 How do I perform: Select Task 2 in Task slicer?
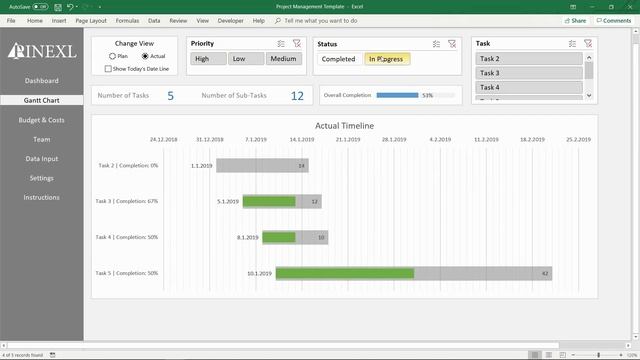click(x=529, y=59)
